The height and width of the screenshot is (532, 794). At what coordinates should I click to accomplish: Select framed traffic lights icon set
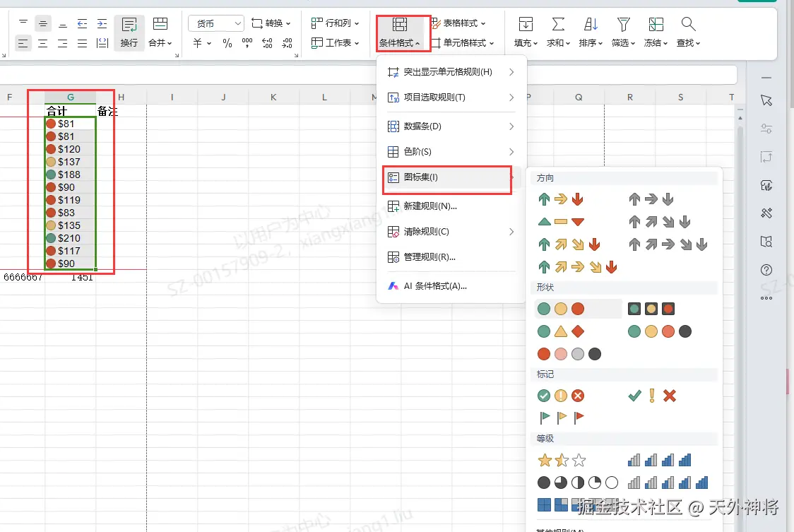tap(651, 309)
